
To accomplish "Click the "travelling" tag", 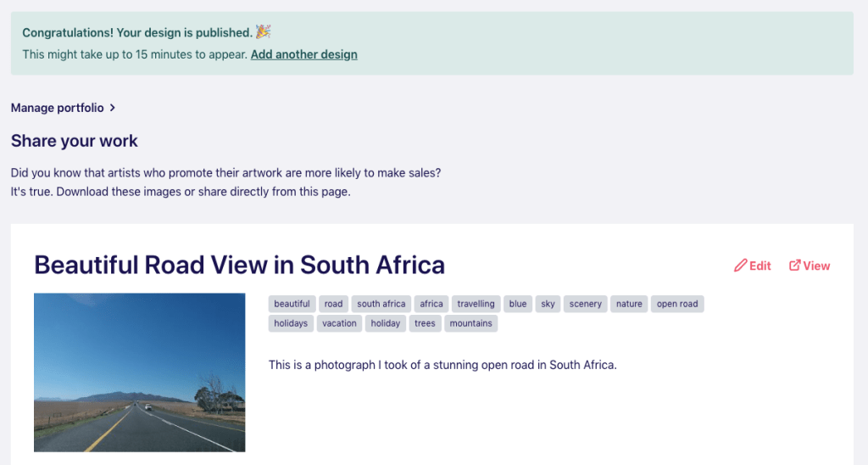I will coord(476,304).
